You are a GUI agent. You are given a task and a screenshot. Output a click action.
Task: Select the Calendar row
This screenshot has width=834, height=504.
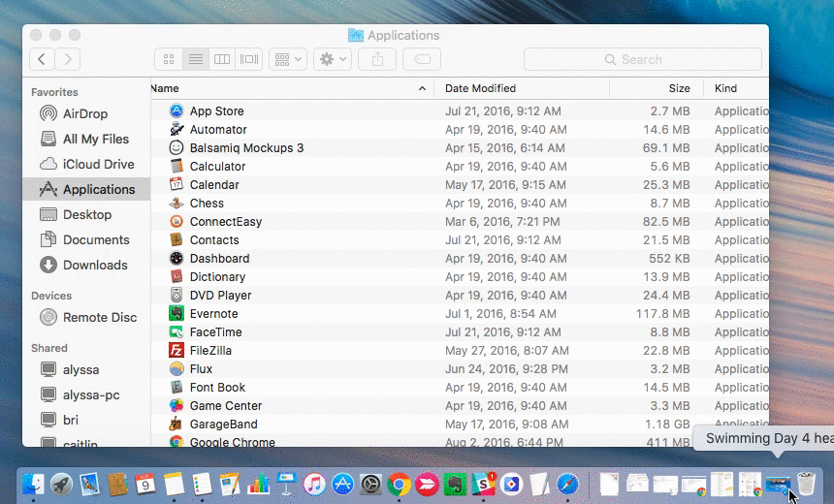pyautogui.click(x=460, y=184)
